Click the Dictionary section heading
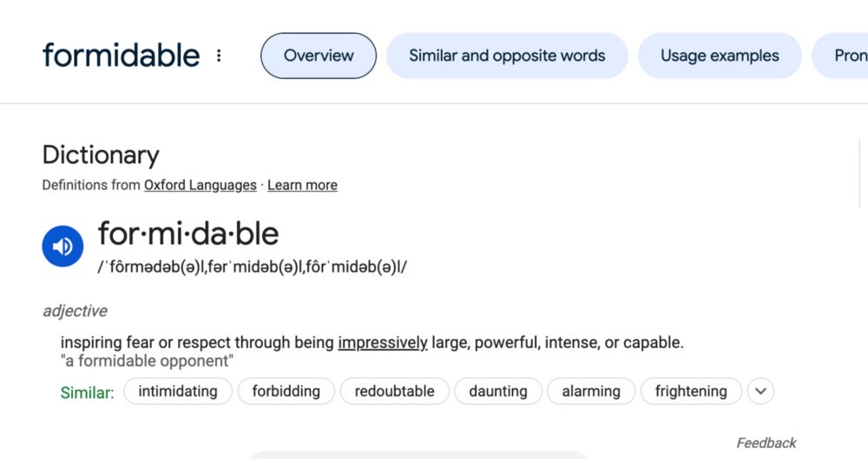 [x=101, y=155]
